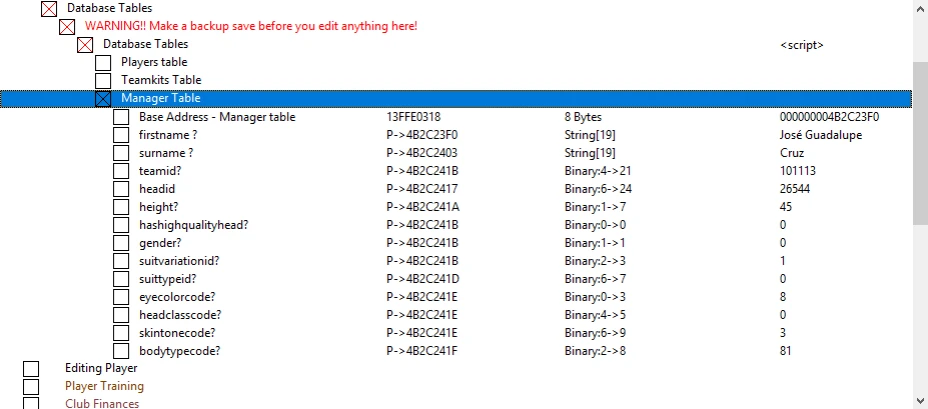The height and width of the screenshot is (409, 928).
Task: Select the Players table row label
Action: point(154,62)
